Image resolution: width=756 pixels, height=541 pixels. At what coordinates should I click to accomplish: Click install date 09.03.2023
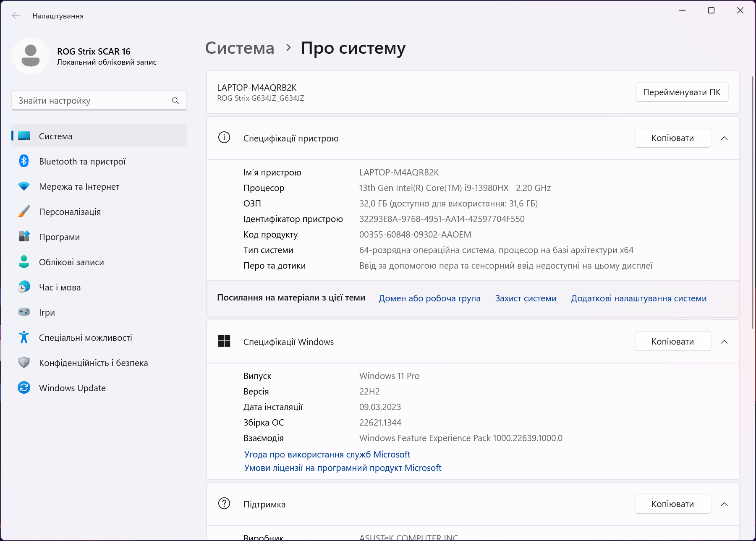coord(380,407)
